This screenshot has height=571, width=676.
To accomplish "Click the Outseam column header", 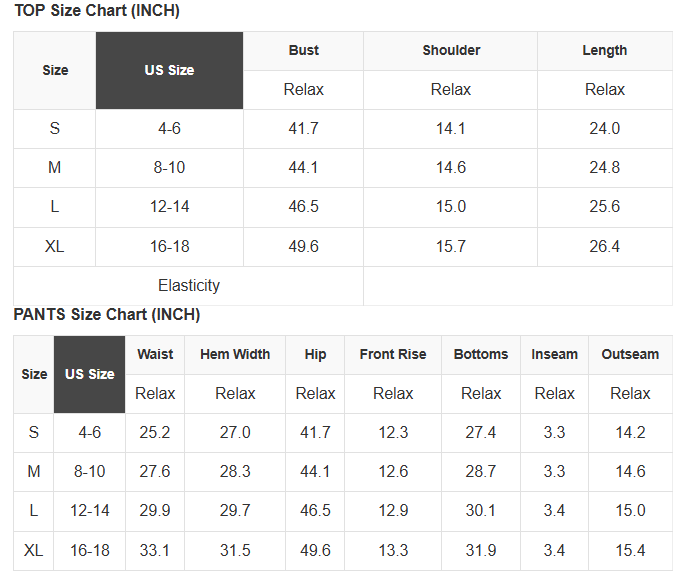I will 630,355.
